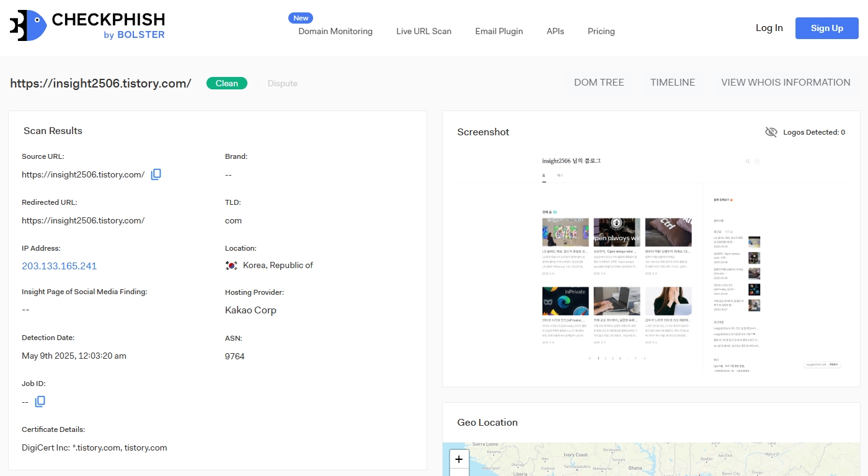Viewport: 868px width, 476px height.
Task: Select the Redirected URL value text
Action: click(83, 220)
